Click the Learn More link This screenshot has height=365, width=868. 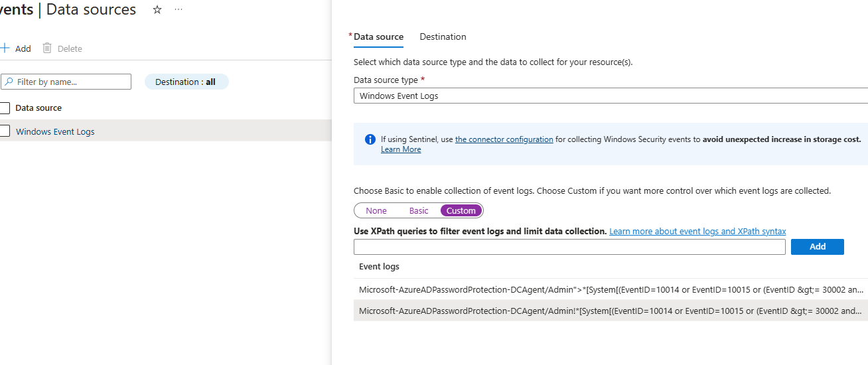pyautogui.click(x=401, y=149)
